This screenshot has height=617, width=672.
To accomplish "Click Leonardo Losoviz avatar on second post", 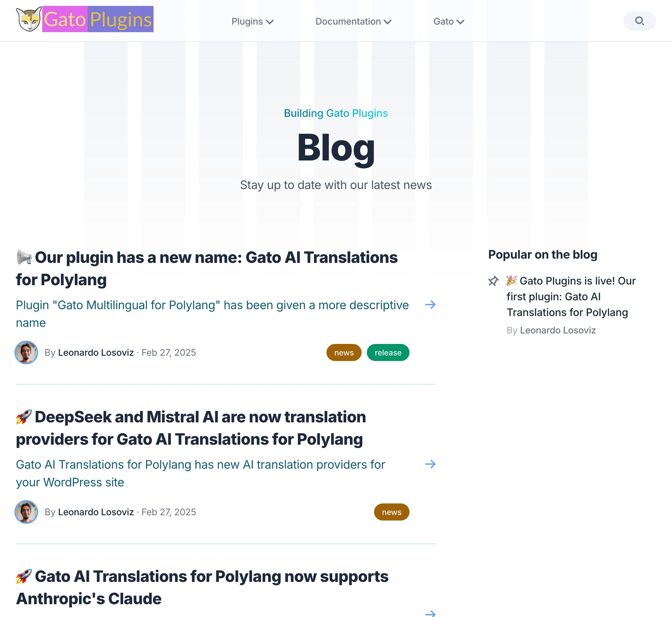I will [26, 512].
